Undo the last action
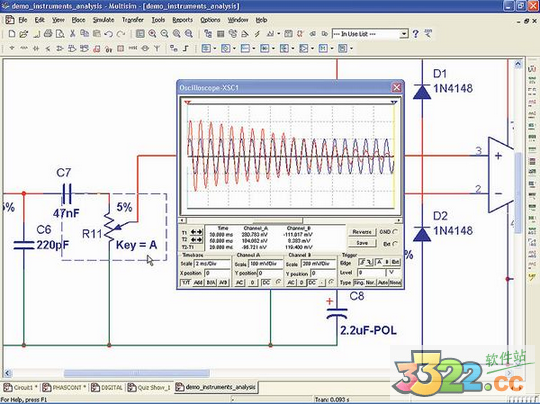 click(109, 34)
